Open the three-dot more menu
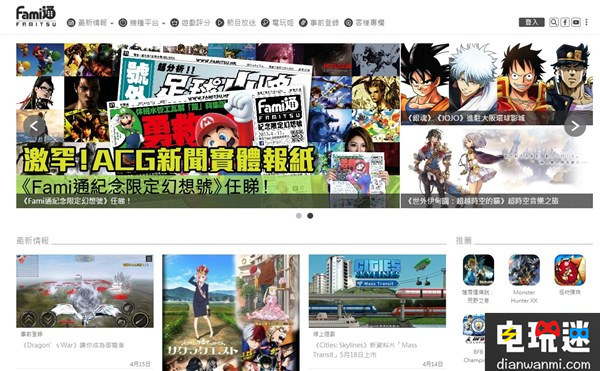The image size is (600, 371). click(586, 22)
